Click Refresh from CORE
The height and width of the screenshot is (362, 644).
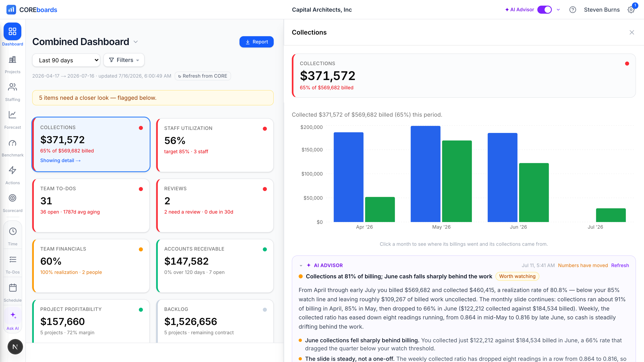point(203,76)
